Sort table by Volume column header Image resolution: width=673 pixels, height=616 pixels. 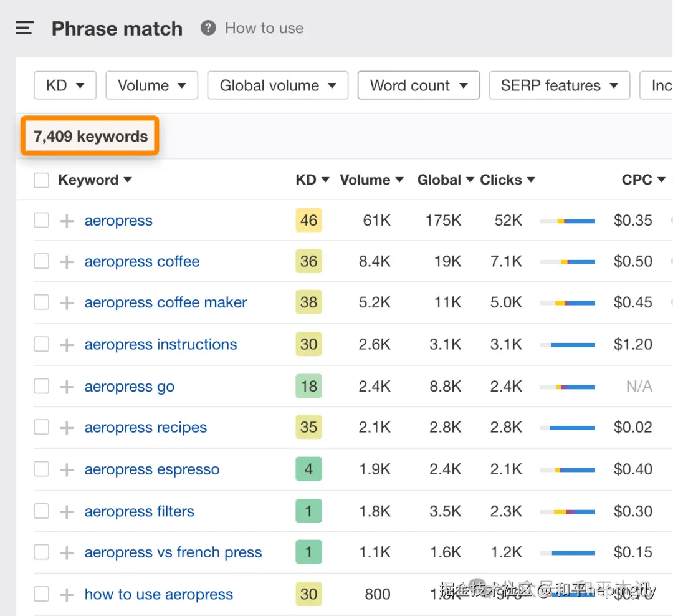tap(371, 180)
